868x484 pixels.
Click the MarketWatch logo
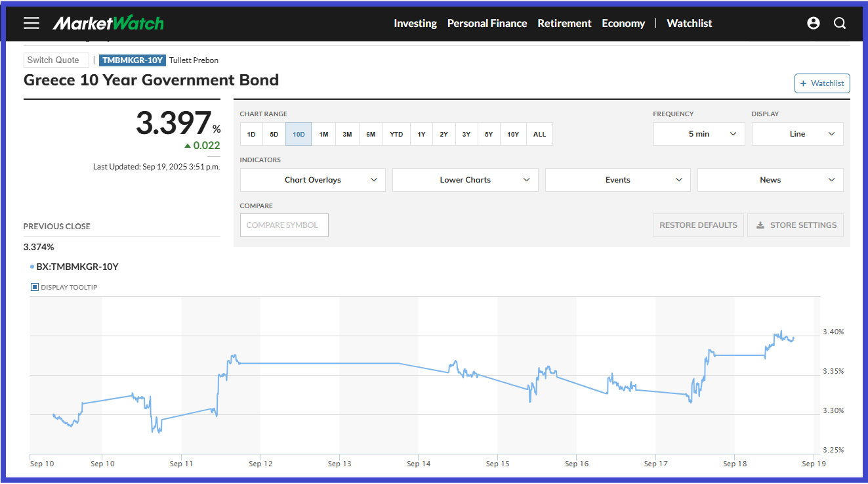(108, 23)
